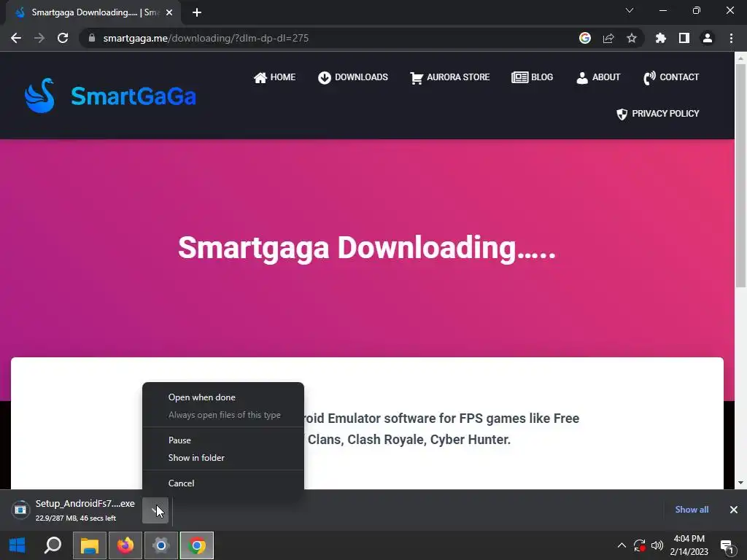Show hidden system tray icons
This screenshot has height=560, width=747.
[622, 545]
